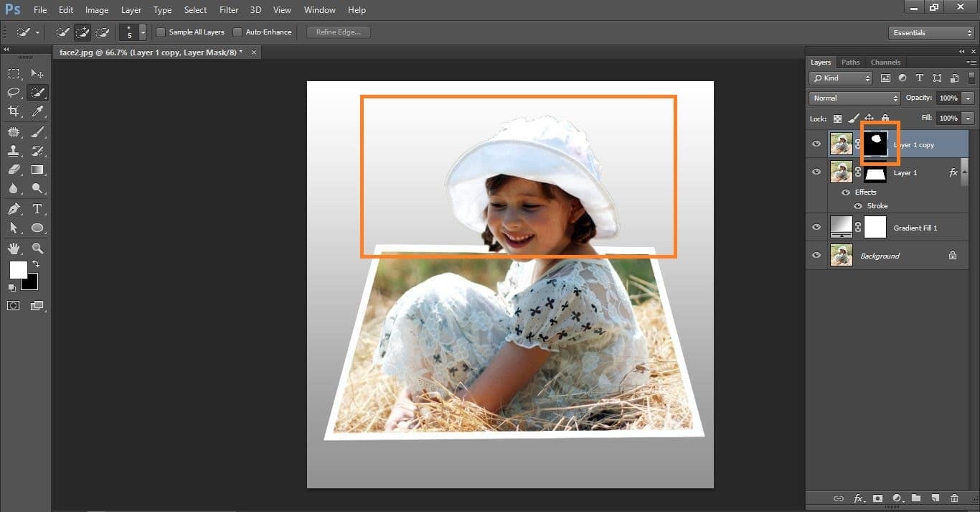Open the Normal blend mode dropdown
Image resolution: width=980 pixels, height=512 pixels.
coord(854,98)
